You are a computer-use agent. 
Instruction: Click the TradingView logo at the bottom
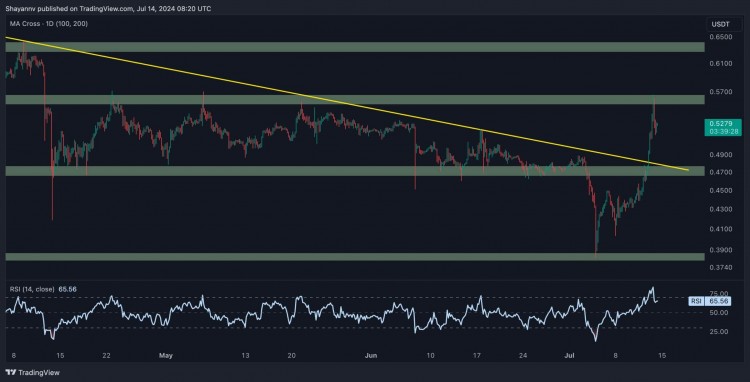[x=33, y=372]
